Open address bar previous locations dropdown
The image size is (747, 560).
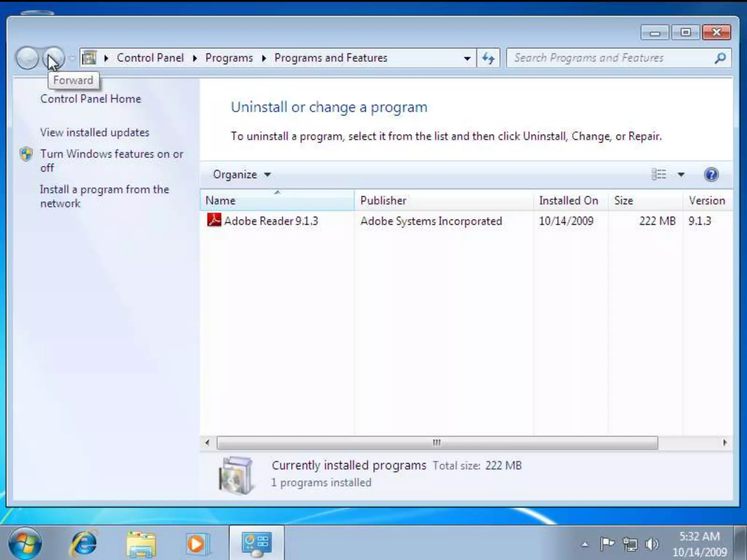467,58
